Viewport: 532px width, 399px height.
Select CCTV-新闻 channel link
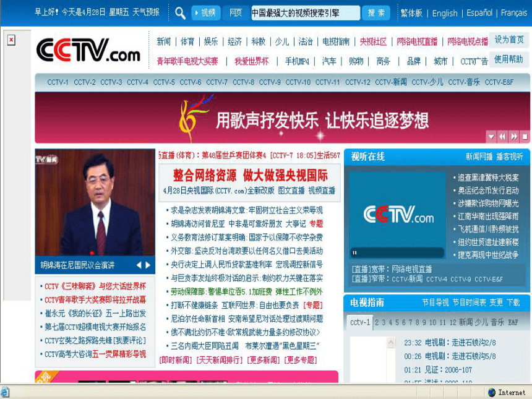coord(391,82)
